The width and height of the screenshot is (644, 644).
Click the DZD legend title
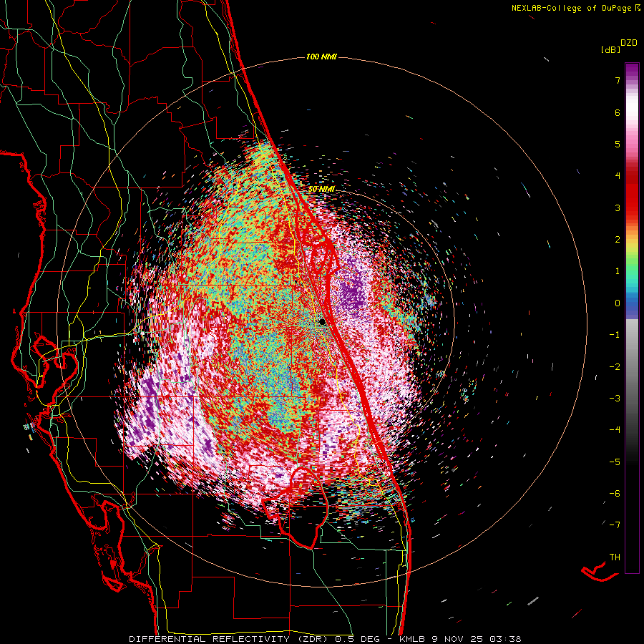coord(629,43)
